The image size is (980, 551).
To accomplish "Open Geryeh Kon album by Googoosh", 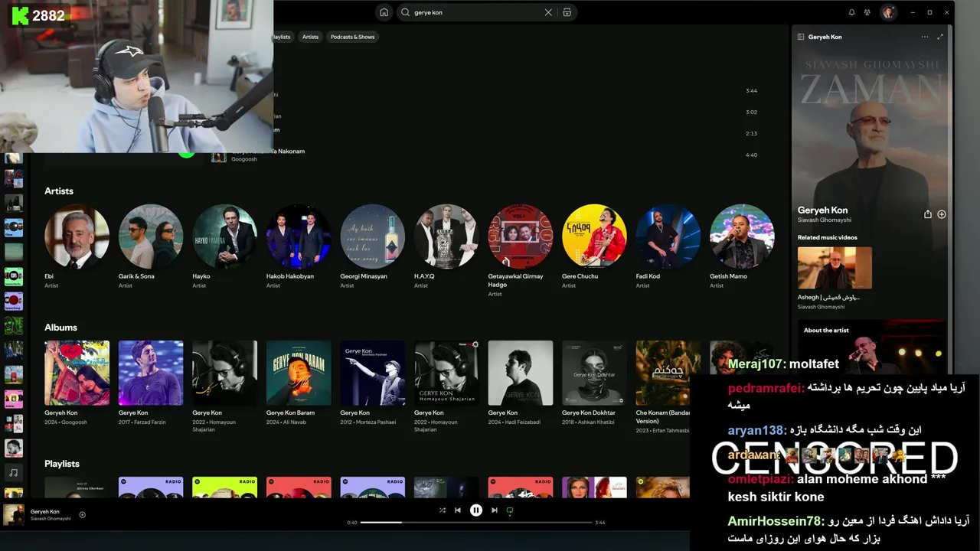I will tap(77, 373).
